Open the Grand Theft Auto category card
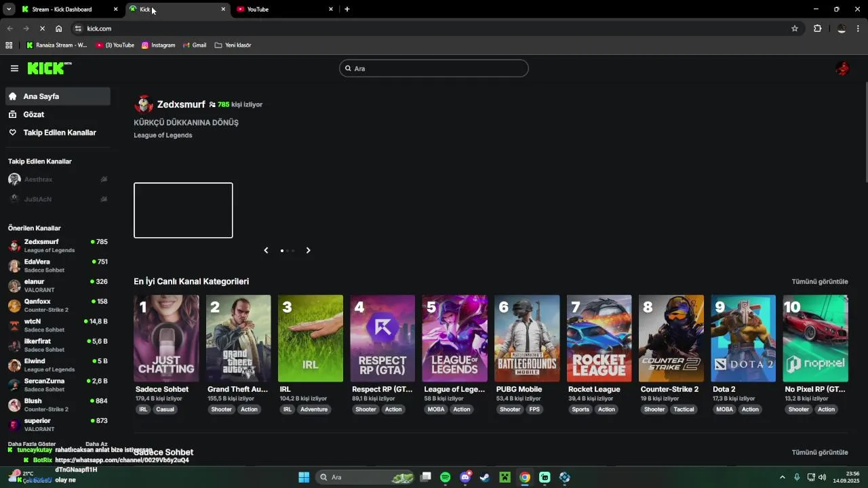The image size is (868, 488). (238, 338)
